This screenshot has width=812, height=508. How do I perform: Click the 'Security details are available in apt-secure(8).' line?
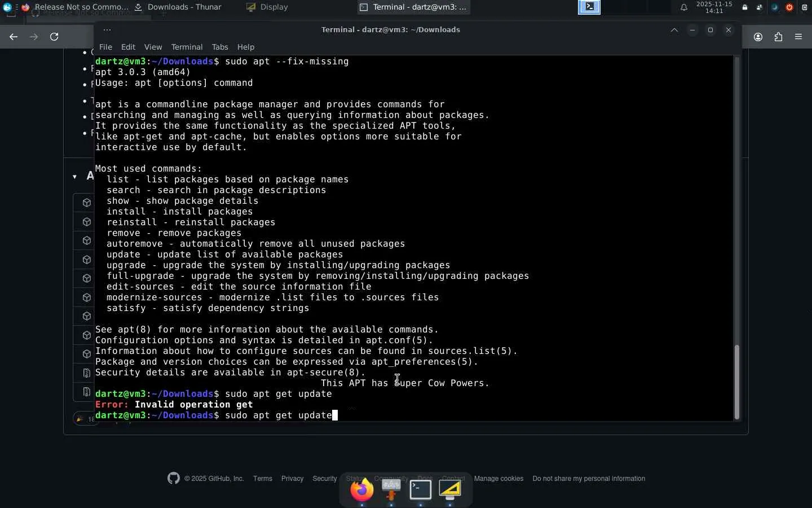pyautogui.click(x=231, y=373)
